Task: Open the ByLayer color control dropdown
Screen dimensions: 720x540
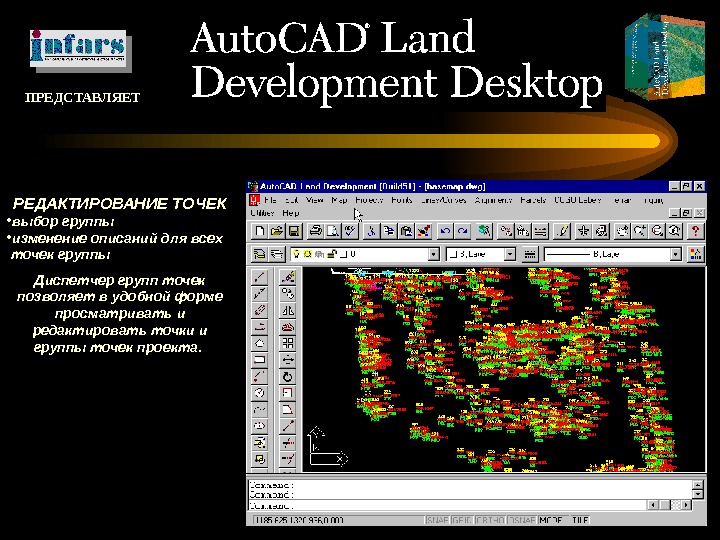Action: pos(509,254)
